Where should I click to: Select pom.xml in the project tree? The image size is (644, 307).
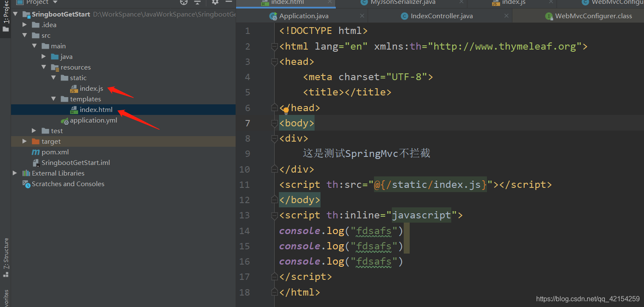pyautogui.click(x=55, y=152)
